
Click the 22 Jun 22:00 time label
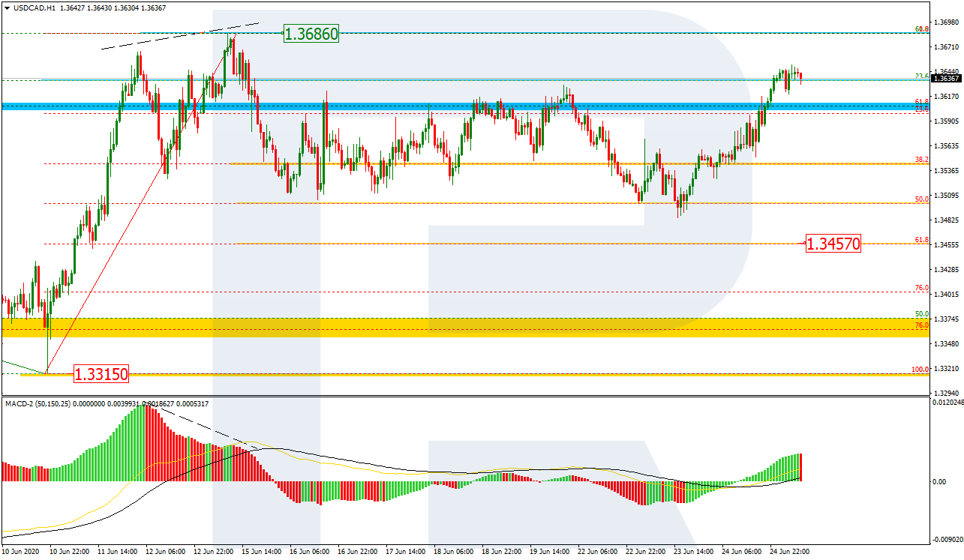pos(645,551)
